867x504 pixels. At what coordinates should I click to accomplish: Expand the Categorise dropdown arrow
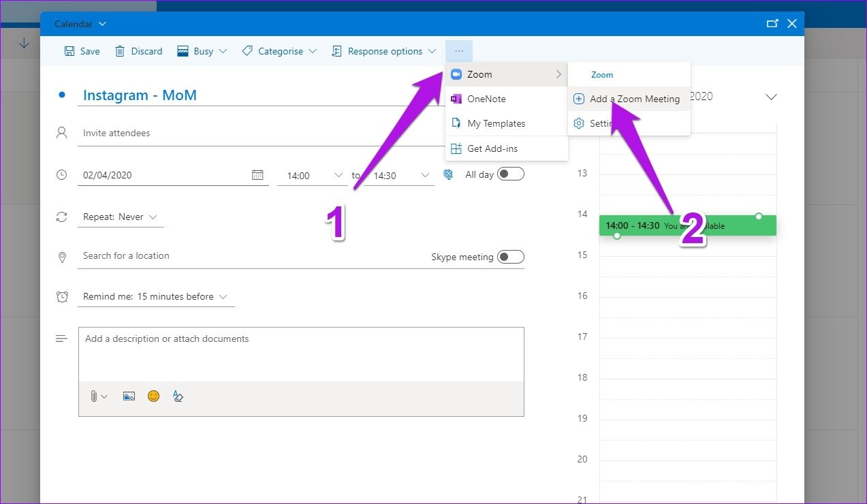pos(313,51)
